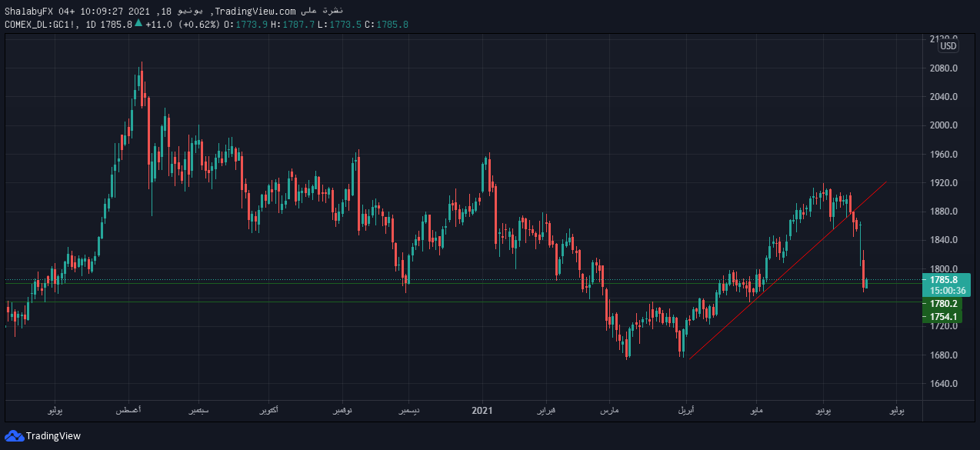The image size is (980, 450).
Task: Click the 1680.0 price axis label
Action: (x=943, y=355)
